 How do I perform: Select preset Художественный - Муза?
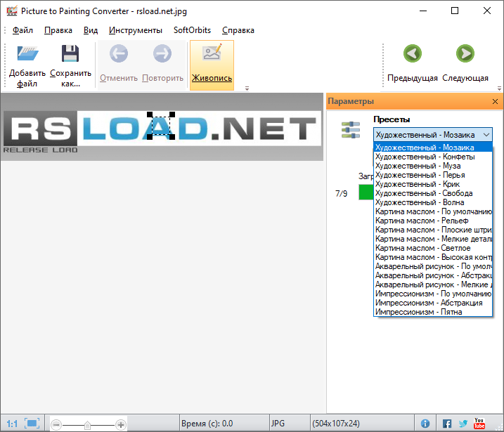pyautogui.click(x=433, y=166)
